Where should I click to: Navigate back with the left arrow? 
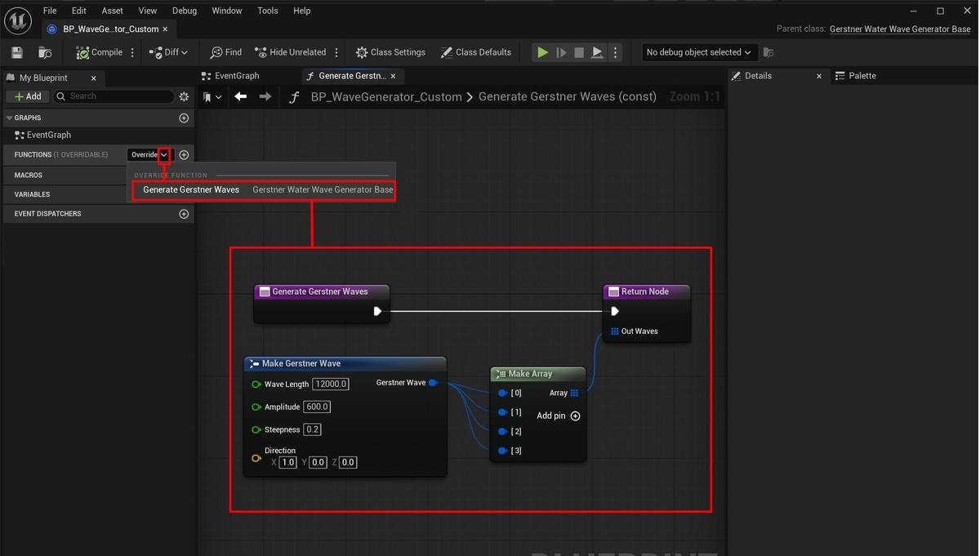click(240, 96)
